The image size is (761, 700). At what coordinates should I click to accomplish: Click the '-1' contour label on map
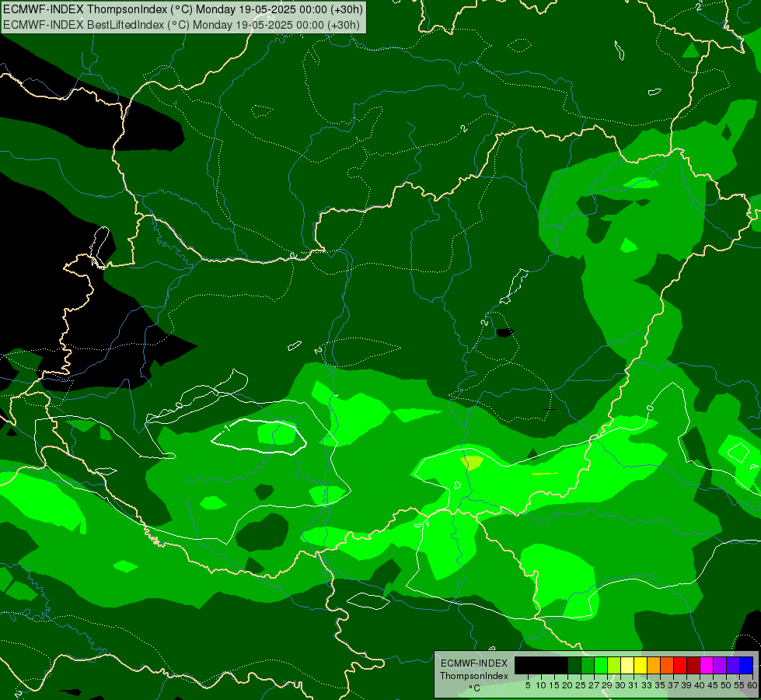tap(226, 427)
